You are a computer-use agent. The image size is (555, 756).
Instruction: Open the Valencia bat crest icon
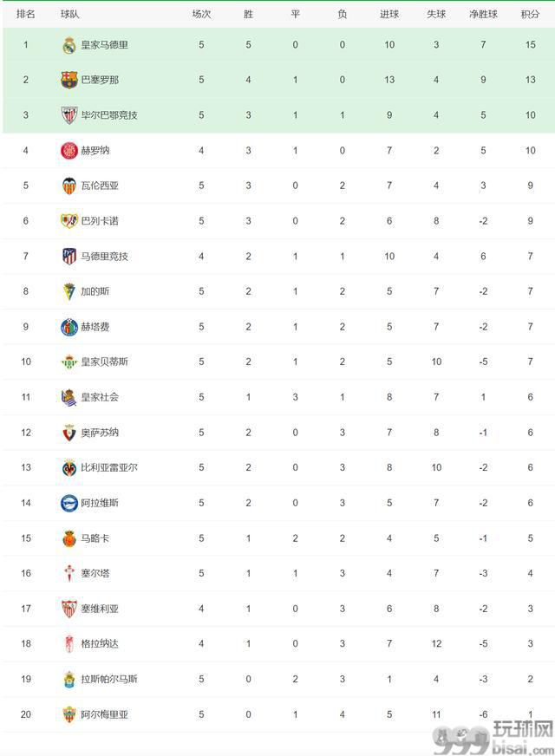click(69, 186)
